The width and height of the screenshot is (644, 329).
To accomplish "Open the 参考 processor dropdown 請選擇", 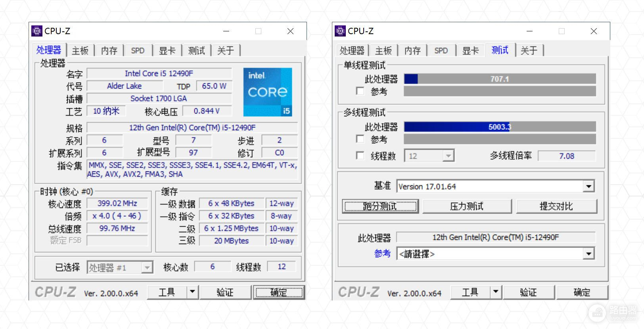I will pyautogui.click(x=588, y=254).
